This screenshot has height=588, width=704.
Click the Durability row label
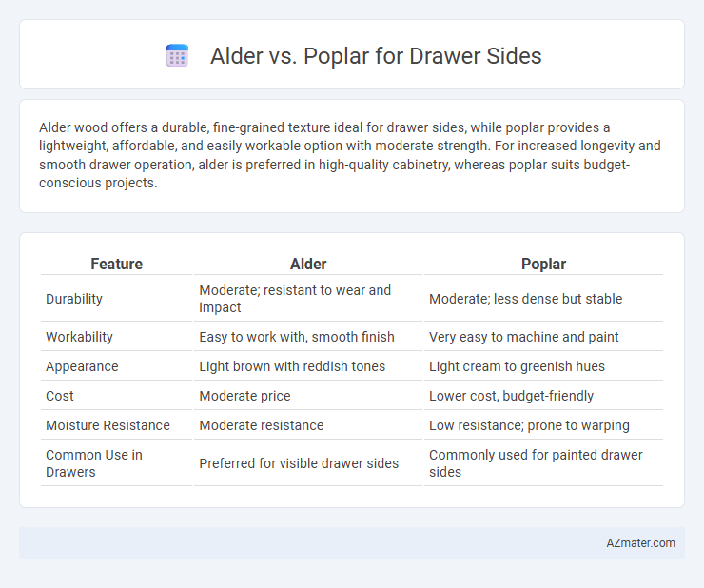tap(74, 299)
